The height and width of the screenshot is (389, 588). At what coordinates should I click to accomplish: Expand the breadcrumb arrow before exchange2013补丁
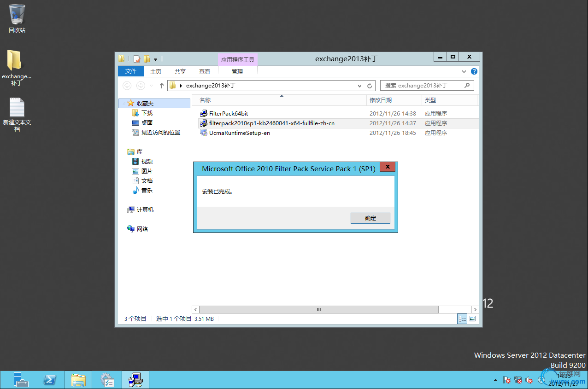(x=181, y=86)
